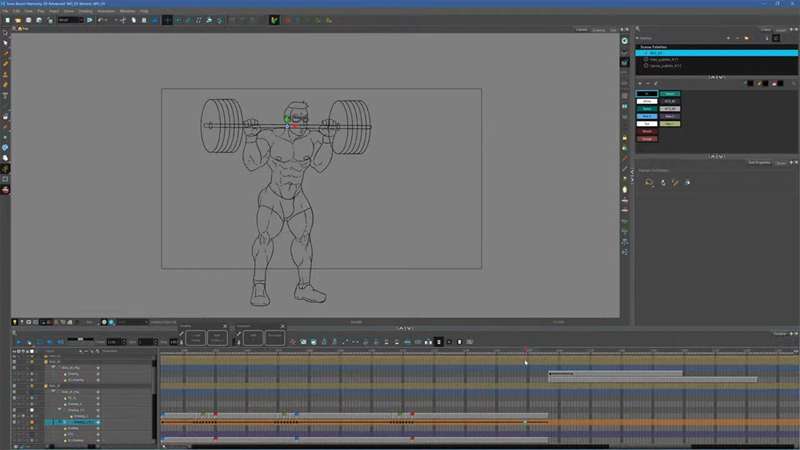Click the highlighted blue icon in camera bottom bar
The image size is (800, 450).
click(111, 322)
